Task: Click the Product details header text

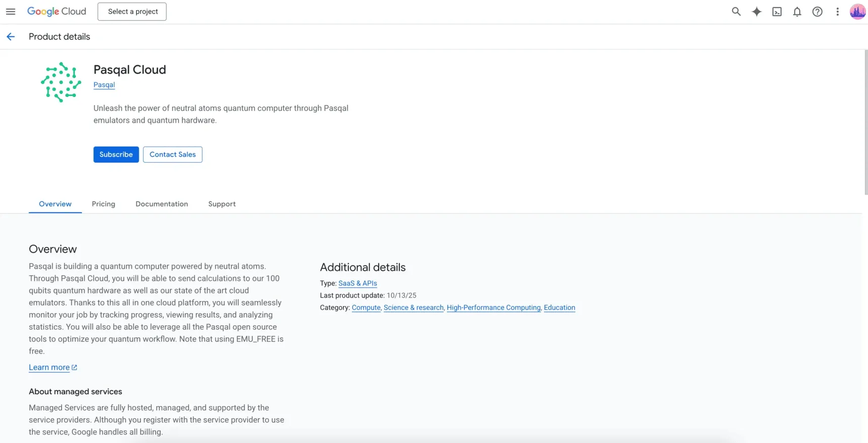Action: click(x=60, y=36)
